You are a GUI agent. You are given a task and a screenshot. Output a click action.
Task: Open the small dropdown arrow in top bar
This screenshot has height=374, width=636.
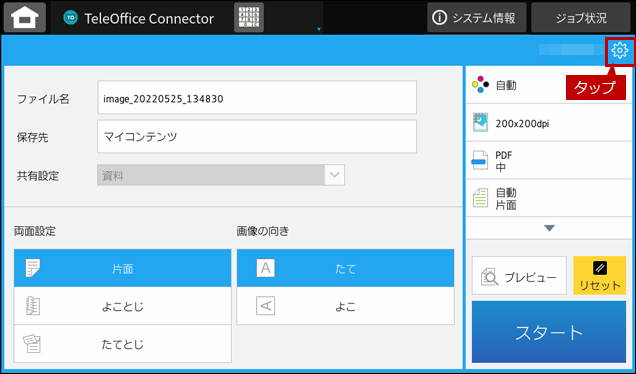coord(319,29)
